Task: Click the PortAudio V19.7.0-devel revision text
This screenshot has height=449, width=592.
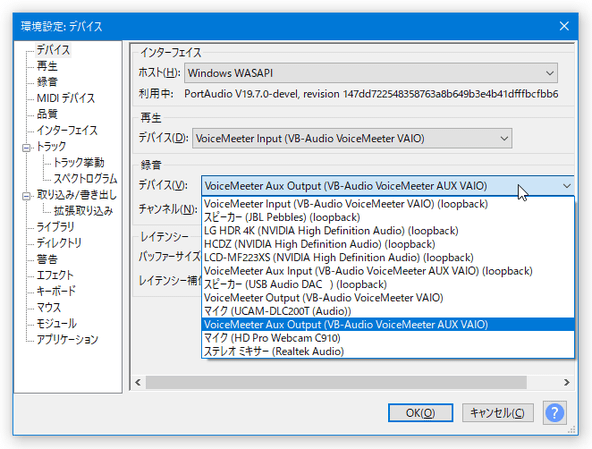Action: pos(371,94)
